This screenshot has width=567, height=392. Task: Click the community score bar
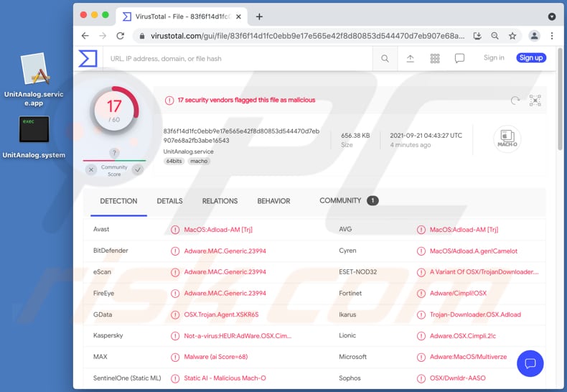point(114,160)
